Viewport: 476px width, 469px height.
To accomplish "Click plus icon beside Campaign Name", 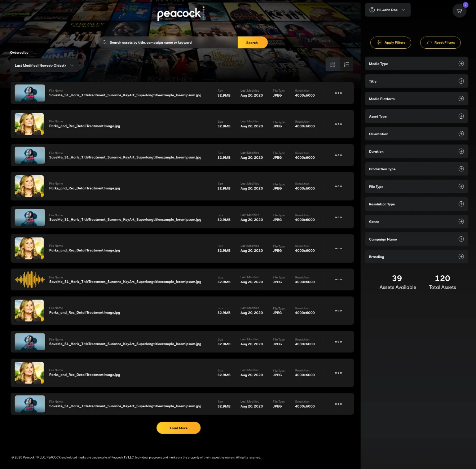I will click(x=461, y=239).
